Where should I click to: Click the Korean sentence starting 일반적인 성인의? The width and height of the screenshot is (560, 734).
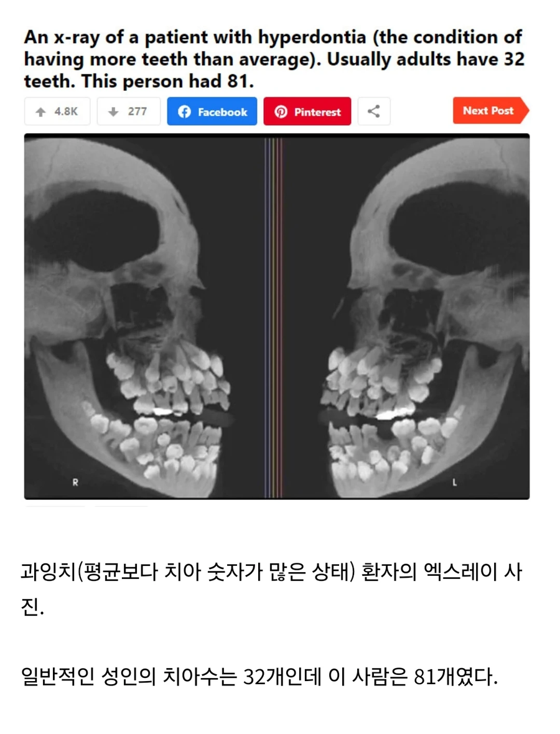pos(259,677)
